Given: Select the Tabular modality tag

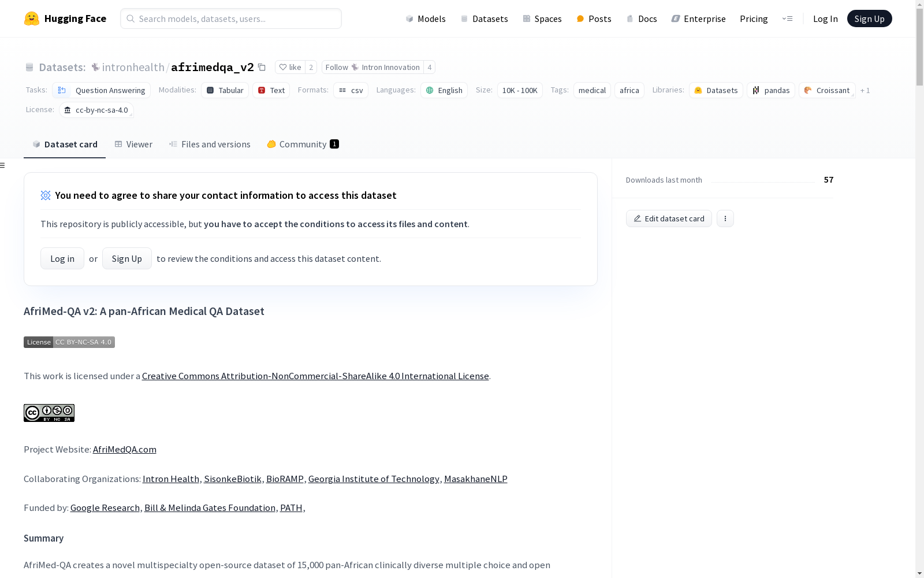Looking at the screenshot, I should tap(225, 90).
